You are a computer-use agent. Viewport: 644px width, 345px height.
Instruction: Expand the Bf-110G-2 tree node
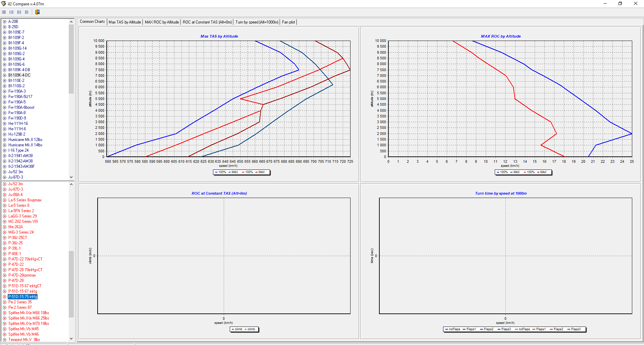(x=5, y=86)
